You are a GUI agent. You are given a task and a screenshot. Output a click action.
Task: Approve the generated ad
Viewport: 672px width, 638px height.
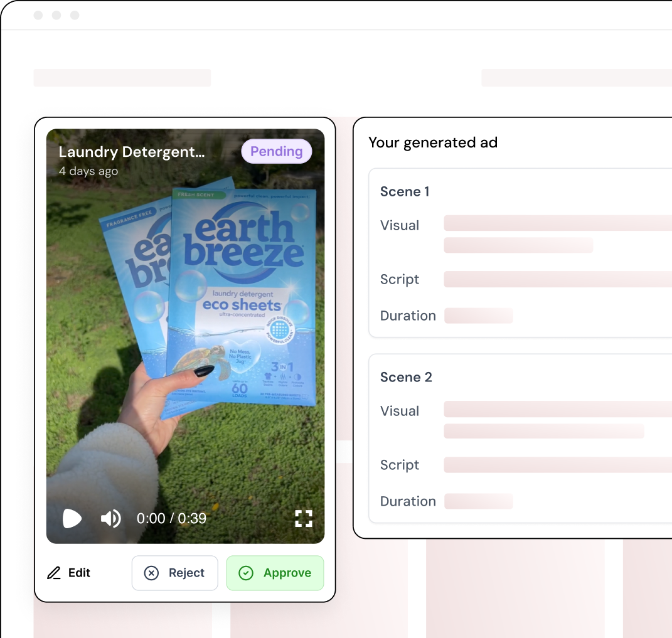pyautogui.click(x=275, y=573)
